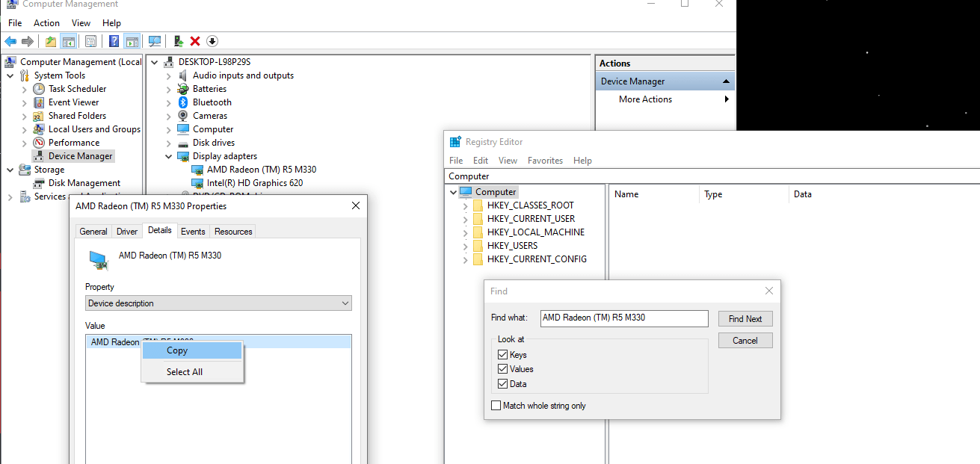Image resolution: width=980 pixels, height=464 pixels.
Task: Switch to the Resources tab in Properties
Action: click(233, 232)
